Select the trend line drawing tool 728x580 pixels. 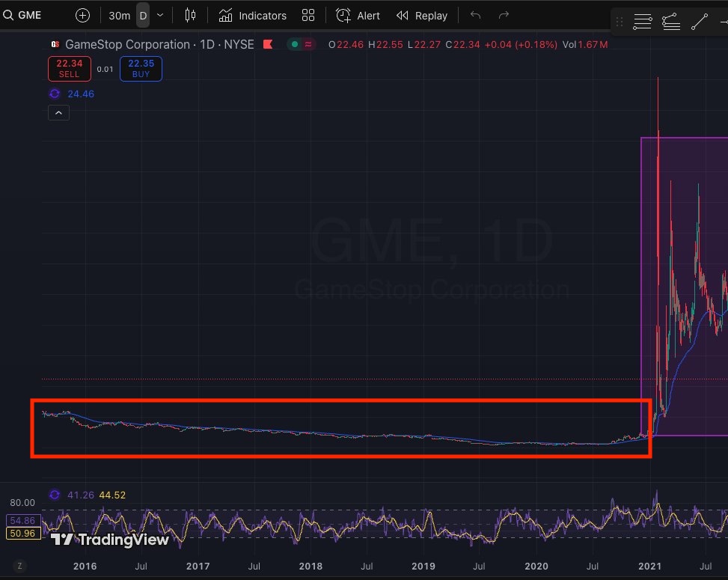click(x=700, y=22)
